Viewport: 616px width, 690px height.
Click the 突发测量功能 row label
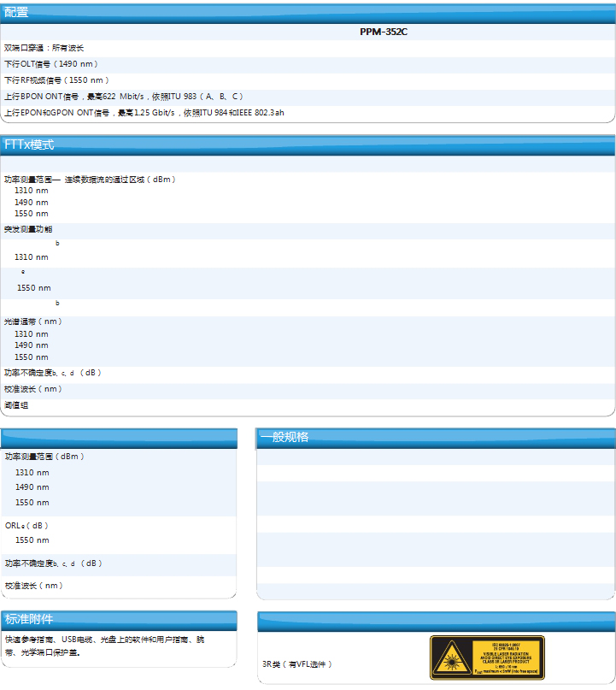coord(28,229)
